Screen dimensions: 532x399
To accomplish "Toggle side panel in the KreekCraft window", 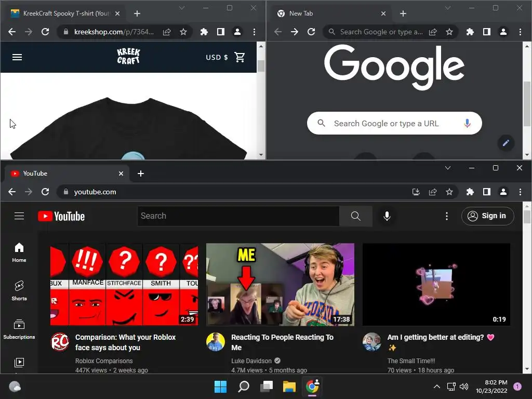I will pos(220,32).
